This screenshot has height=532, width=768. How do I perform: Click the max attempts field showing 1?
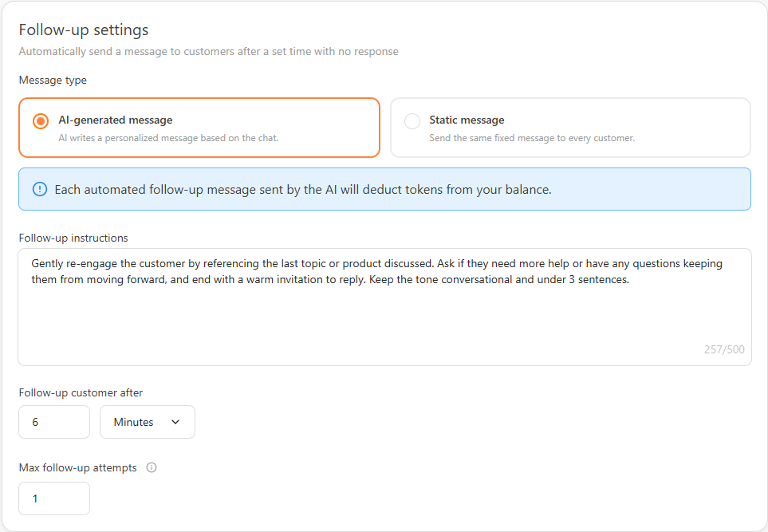click(x=54, y=499)
